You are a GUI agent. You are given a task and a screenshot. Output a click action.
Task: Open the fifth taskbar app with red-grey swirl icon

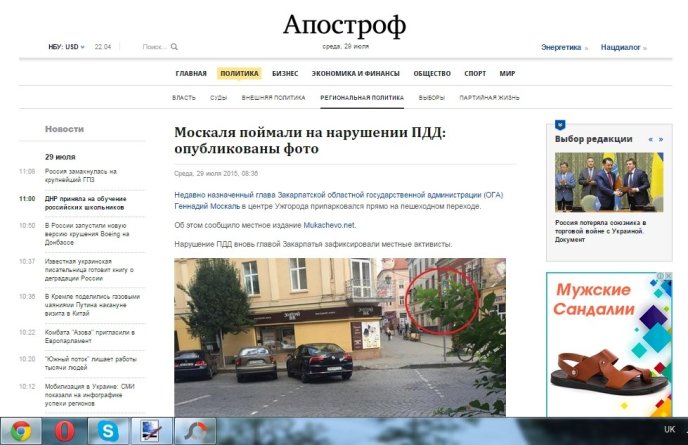[195, 431]
